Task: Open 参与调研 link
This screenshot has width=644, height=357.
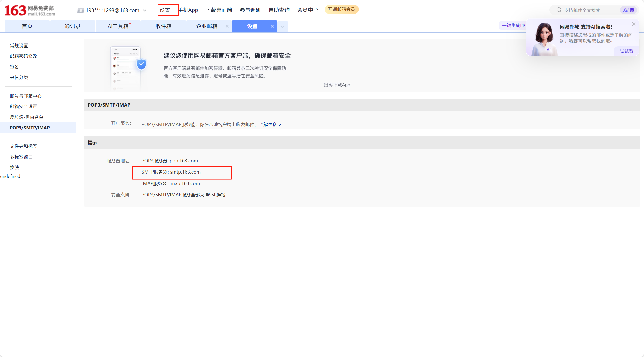Action: pyautogui.click(x=250, y=10)
